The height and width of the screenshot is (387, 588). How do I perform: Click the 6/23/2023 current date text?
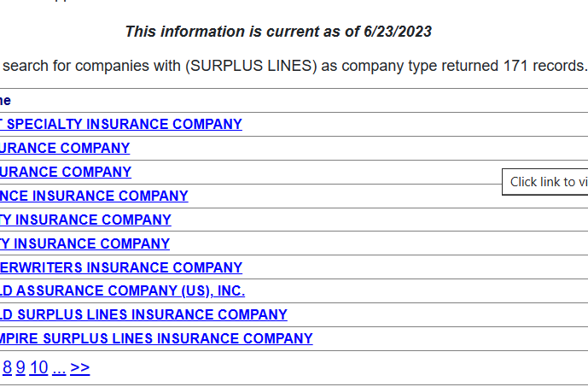pos(397,32)
